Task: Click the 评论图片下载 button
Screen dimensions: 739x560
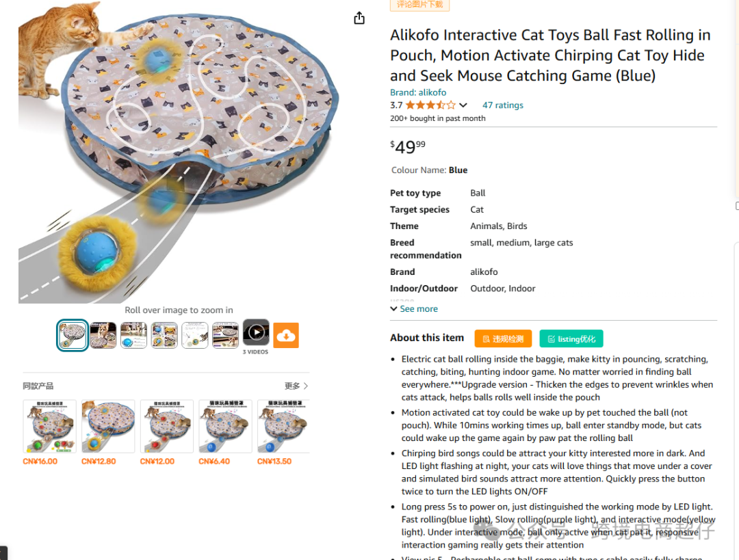Action: click(x=419, y=5)
